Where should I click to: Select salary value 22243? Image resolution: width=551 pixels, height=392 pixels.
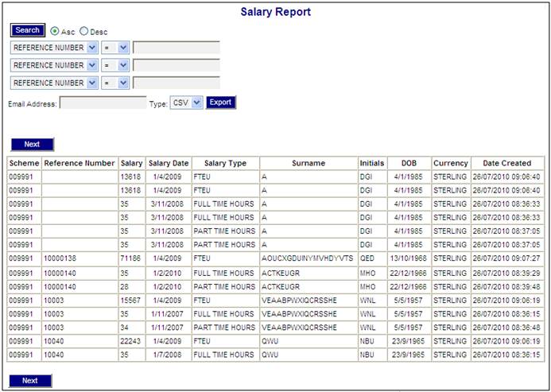tap(132, 341)
